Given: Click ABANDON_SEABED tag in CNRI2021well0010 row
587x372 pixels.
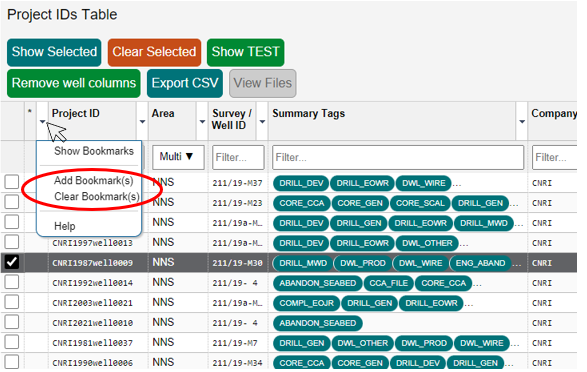Looking at the screenshot, I should pos(317,323).
